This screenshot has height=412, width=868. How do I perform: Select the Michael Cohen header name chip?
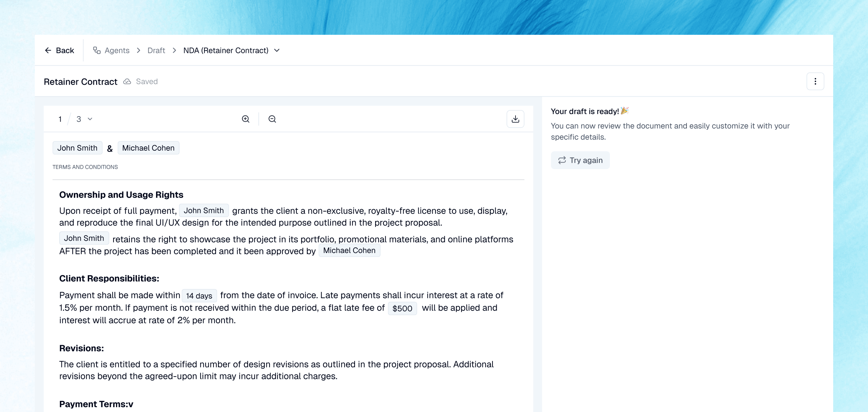[148, 148]
